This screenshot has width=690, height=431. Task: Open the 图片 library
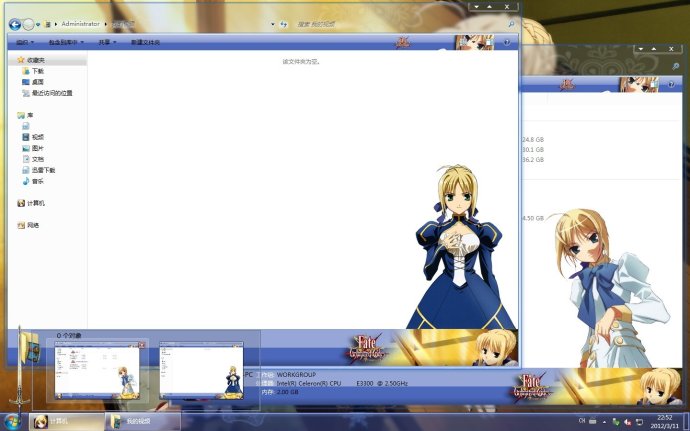click(x=33, y=148)
